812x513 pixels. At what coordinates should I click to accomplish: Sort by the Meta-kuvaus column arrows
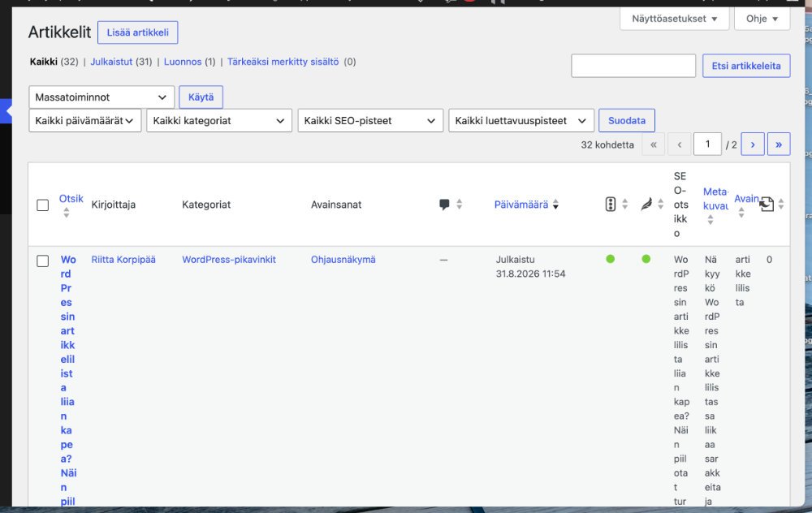tap(710, 219)
